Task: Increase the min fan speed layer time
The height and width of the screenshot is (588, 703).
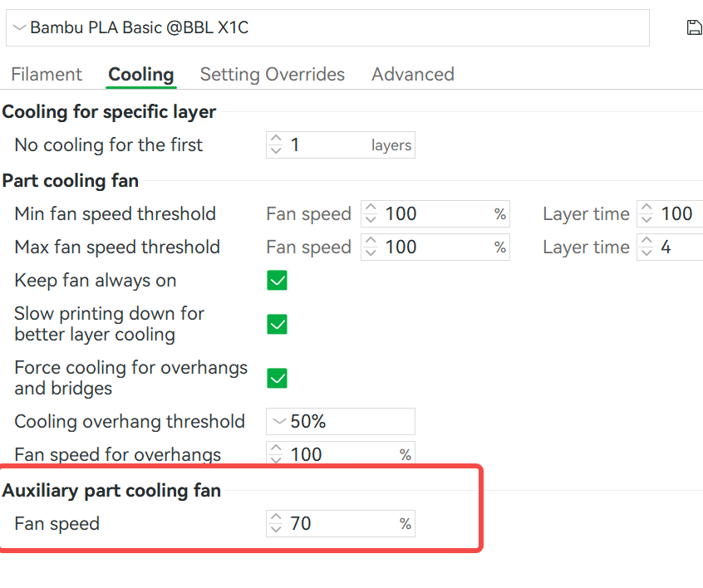Action: (646, 208)
